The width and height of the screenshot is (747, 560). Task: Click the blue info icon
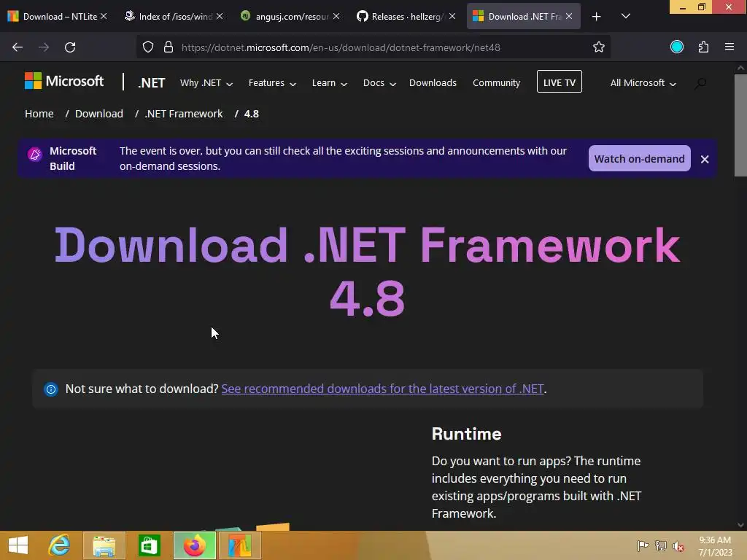point(51,389)
